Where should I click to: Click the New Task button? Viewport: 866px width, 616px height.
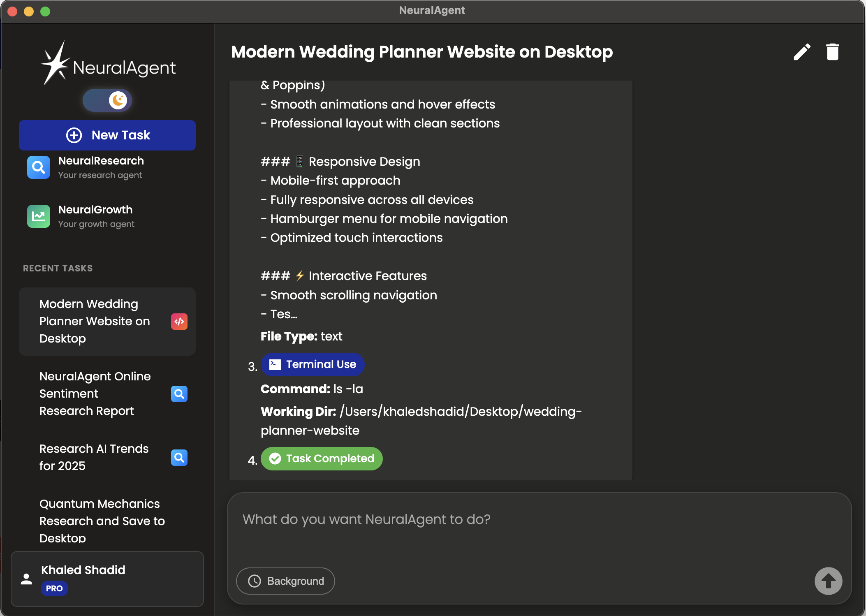pos(107,135)
